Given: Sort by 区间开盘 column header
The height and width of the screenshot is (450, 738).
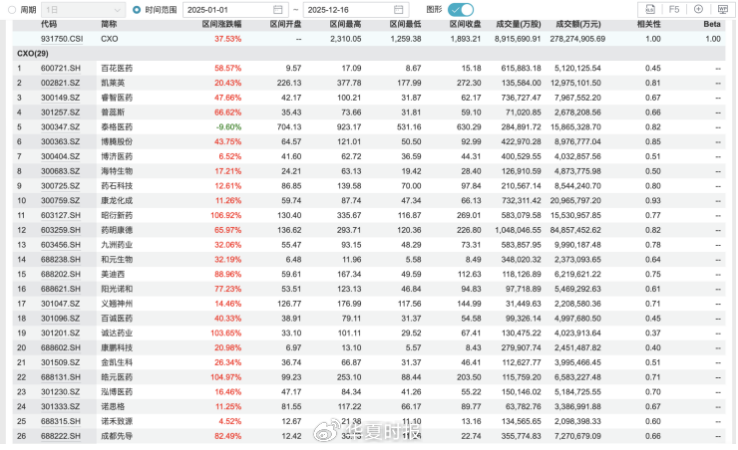Looking at the screenshot, I should 286,24.
